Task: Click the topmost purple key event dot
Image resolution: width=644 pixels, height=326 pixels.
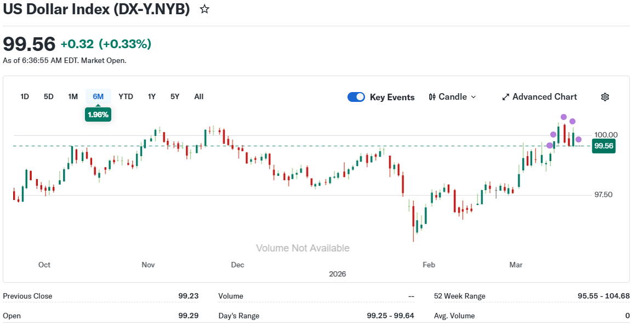Action: point(563,117)
